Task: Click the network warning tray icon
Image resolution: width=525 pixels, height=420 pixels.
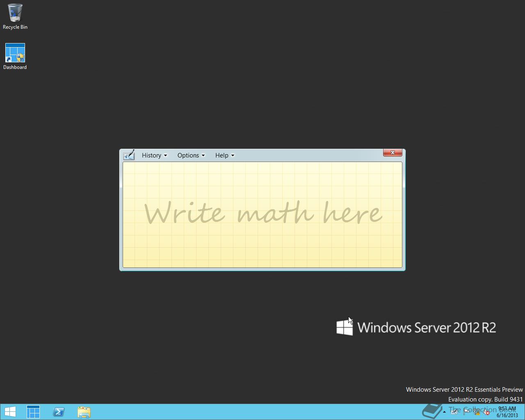Action: (477, 412)
